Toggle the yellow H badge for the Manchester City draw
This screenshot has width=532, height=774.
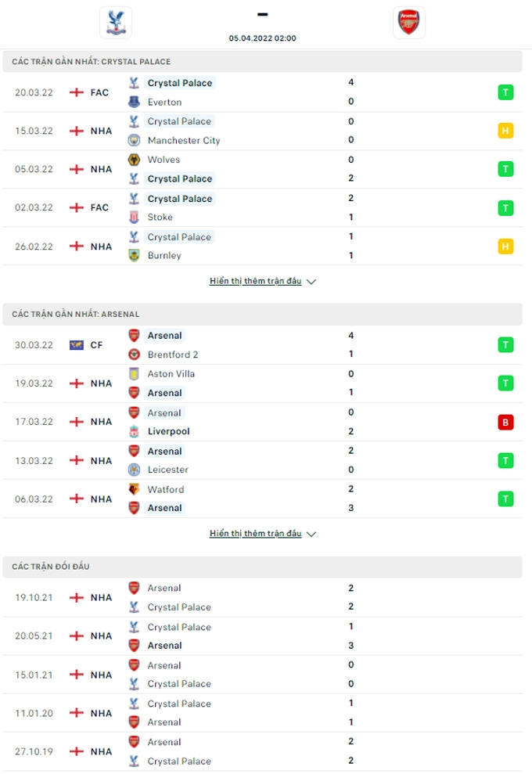tap(505, 131)
